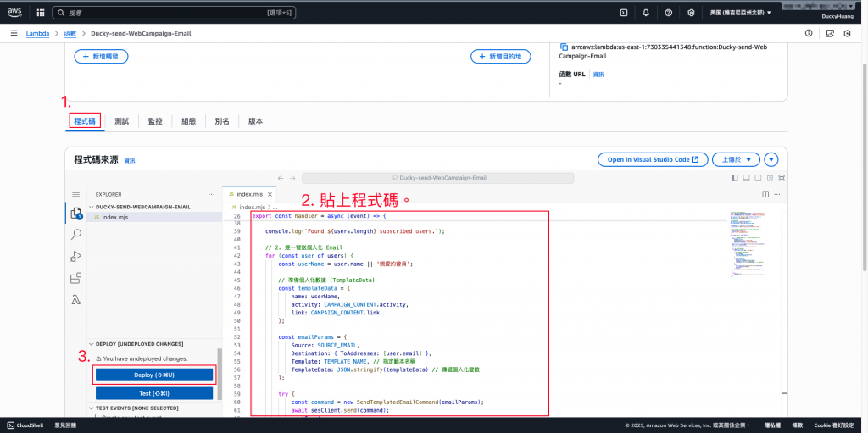Screen dimensions: 868x433
Task: Copy the function ARN with the copy icon
Action: [x=564, y=47]
